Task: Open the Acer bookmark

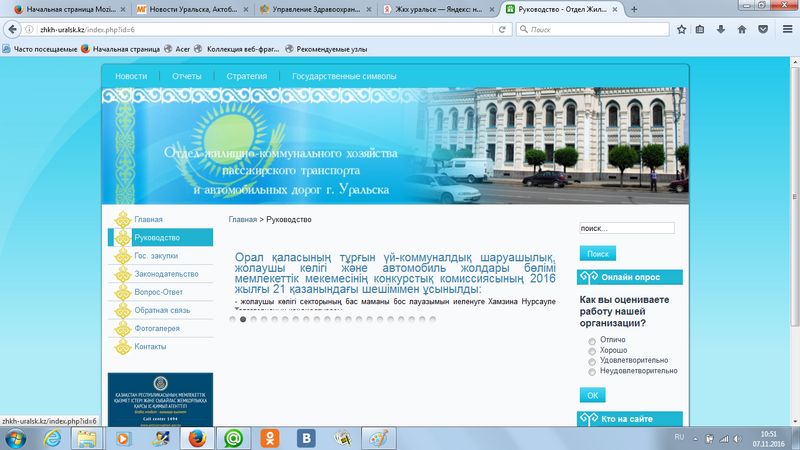Action: [177, 49]
